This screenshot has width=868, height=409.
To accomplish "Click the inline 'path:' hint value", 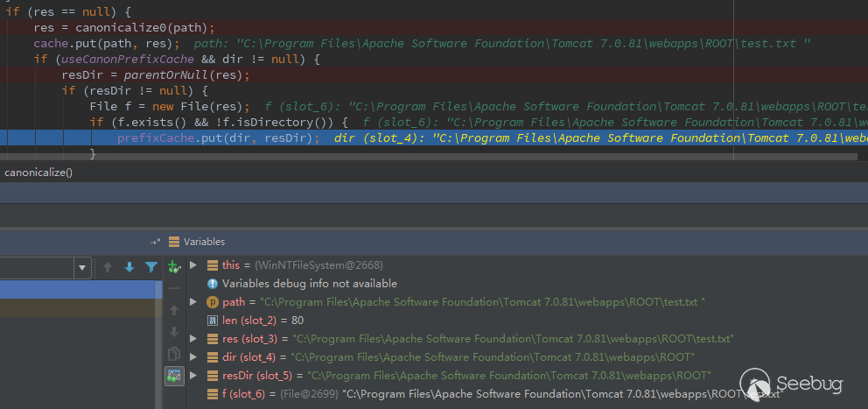I will tap(502, 43).
